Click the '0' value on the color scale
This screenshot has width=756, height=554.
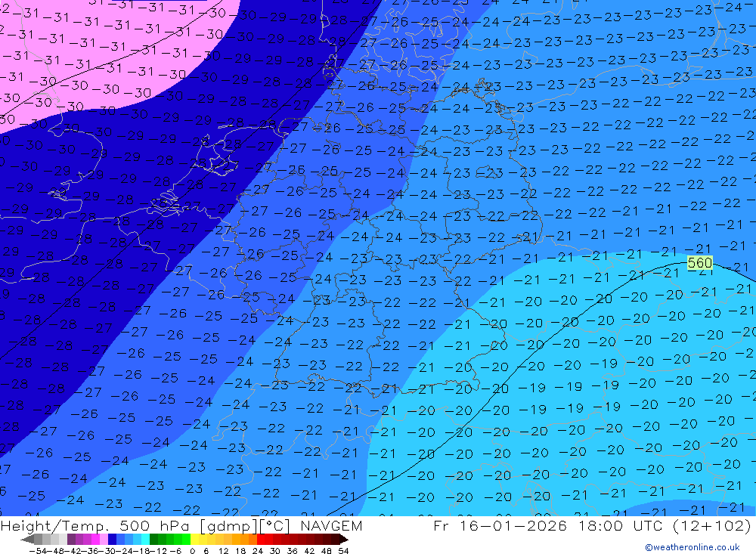pyautogui.click(x=192, y=551)
